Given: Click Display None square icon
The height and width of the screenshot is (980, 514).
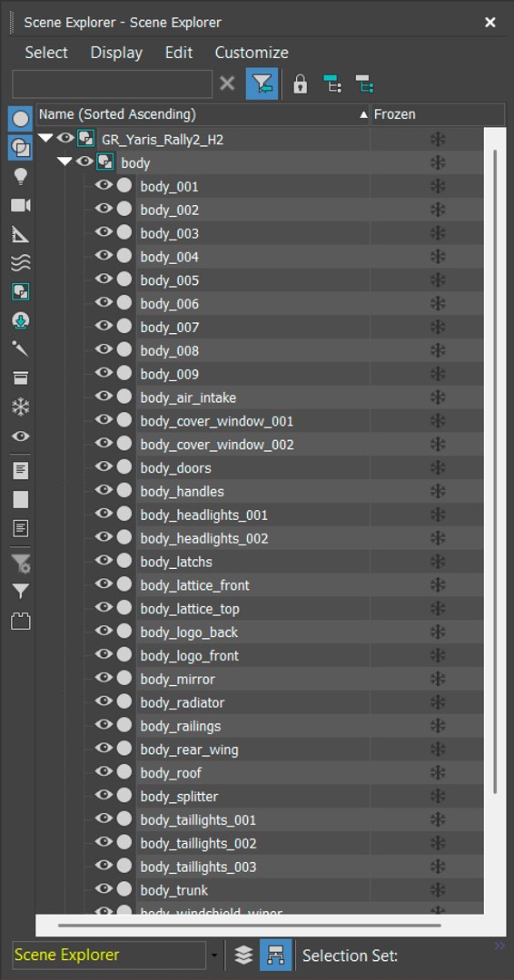Looking at the screenshot, I should coord(21,499).
